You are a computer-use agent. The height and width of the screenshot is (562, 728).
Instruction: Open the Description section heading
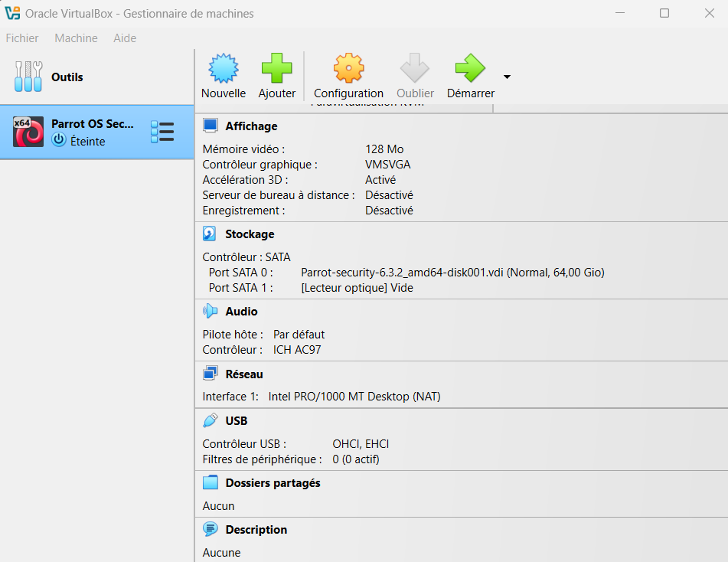pos(256,530)
